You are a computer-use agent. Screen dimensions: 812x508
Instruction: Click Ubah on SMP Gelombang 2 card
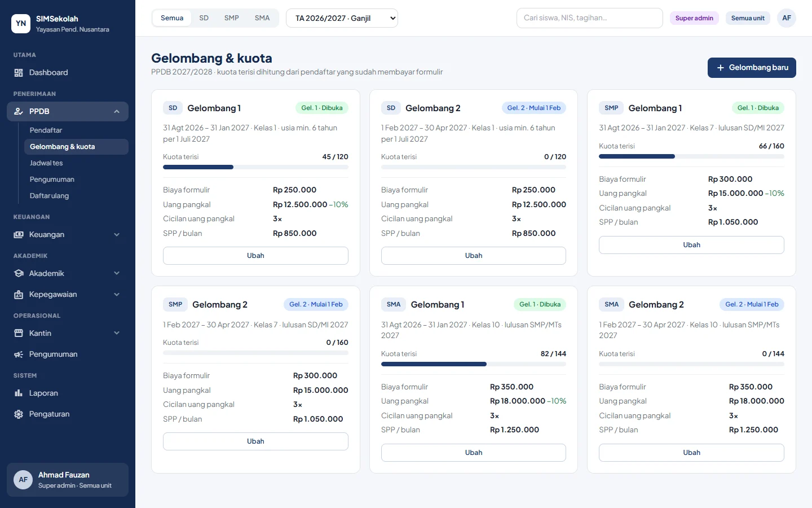tap(255, 441)
